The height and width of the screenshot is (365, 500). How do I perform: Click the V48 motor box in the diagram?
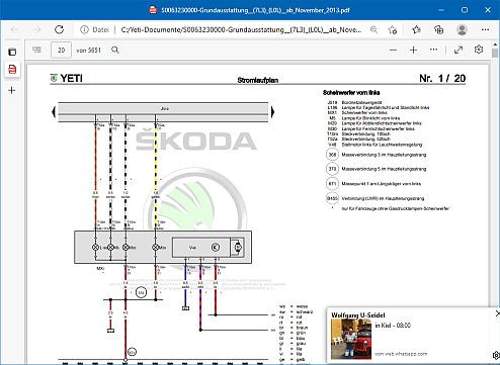pyautogui.click(x=201, y=247)
